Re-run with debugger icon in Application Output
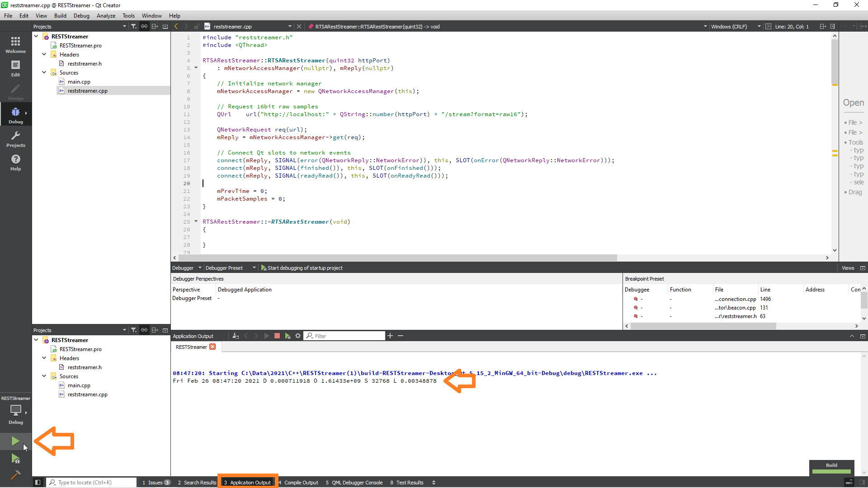Image resolution: width=868 pixels, height=488 pixels. point(288,336)
